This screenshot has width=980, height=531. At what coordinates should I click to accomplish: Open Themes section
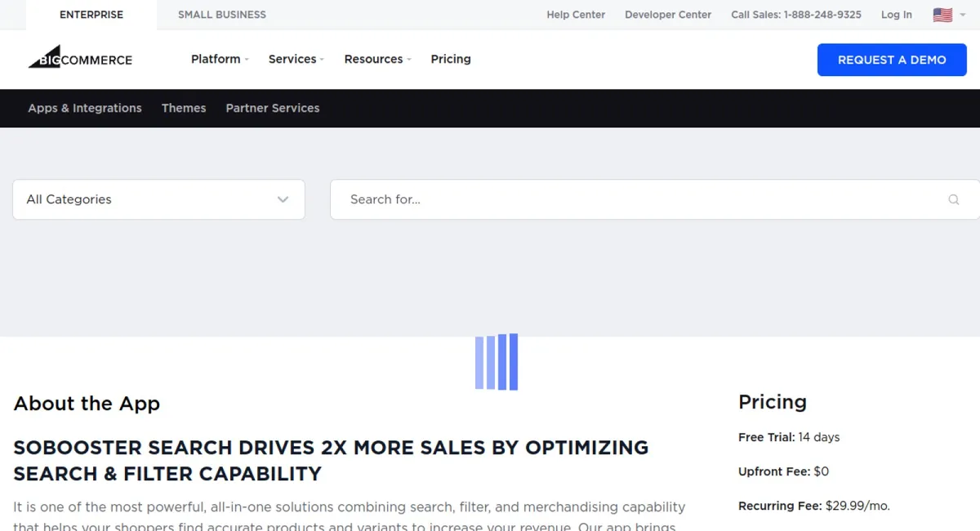click(x=184, y=108)
